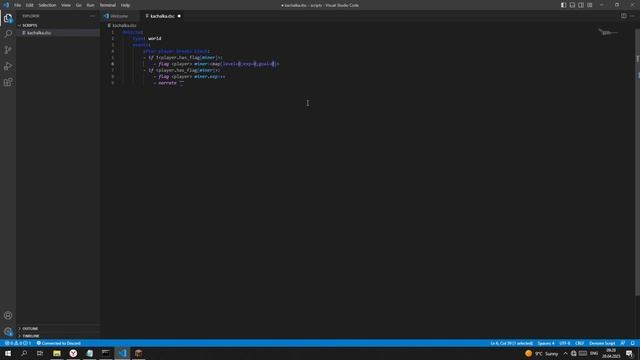Screen dimensions: 640x360
Task: Open the Windows Start menu
Action: click(x=8, y=353)
